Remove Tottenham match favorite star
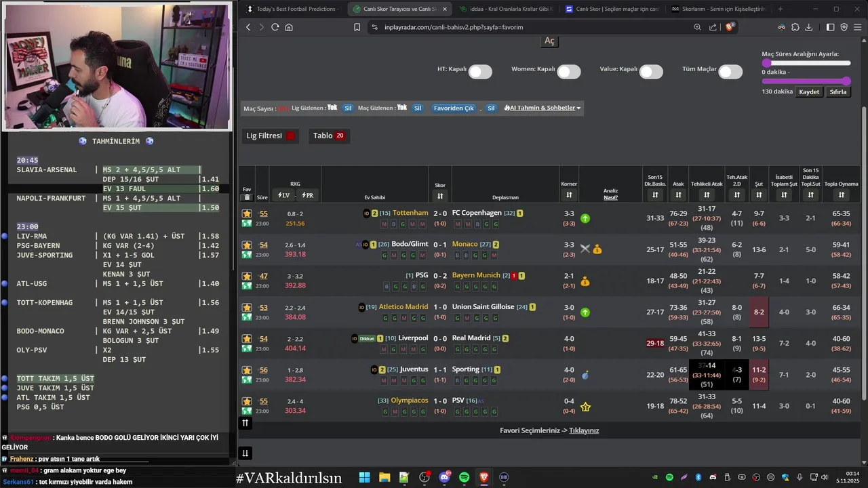The width and height of the screenshot is (868, 488). 247,213
